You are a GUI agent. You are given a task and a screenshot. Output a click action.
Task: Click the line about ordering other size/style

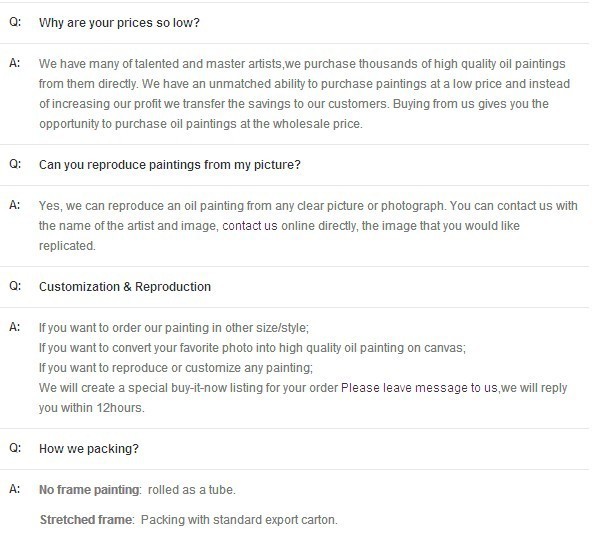(174, 327)
